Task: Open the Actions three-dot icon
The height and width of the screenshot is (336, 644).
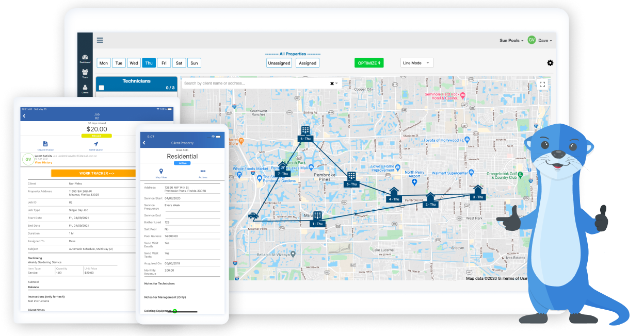Action: 203,172
